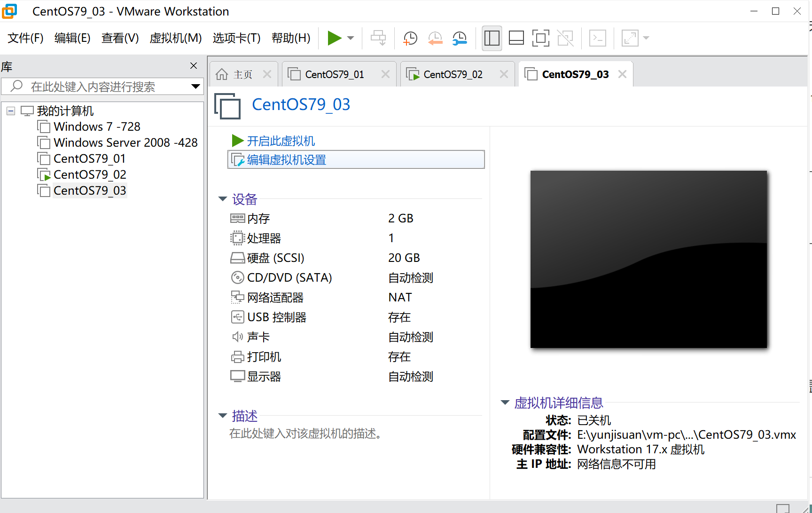Click the Workstation 17.x 虚拟机 compatibility text
This screenshot has width=812, height=513.
coord(640,449)
